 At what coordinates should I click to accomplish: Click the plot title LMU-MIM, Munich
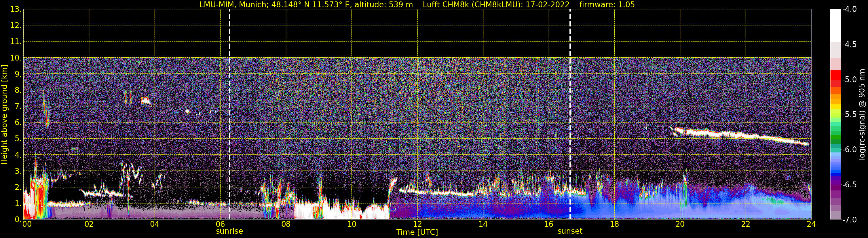point(233,4)
